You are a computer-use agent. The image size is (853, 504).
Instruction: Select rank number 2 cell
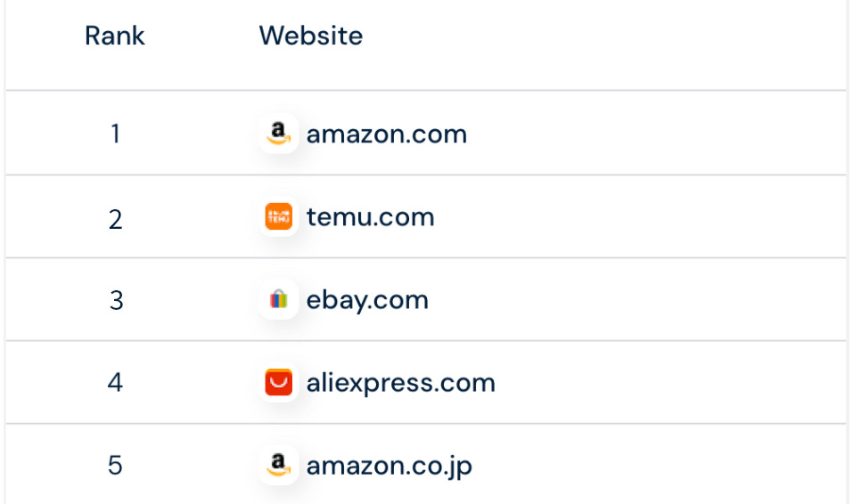coord(115,218)
